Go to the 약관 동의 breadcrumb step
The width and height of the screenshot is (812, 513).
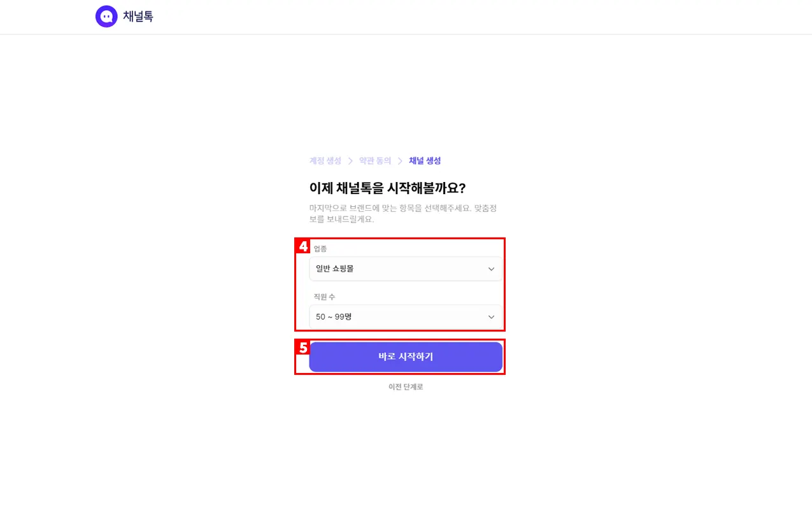(375, 161)
